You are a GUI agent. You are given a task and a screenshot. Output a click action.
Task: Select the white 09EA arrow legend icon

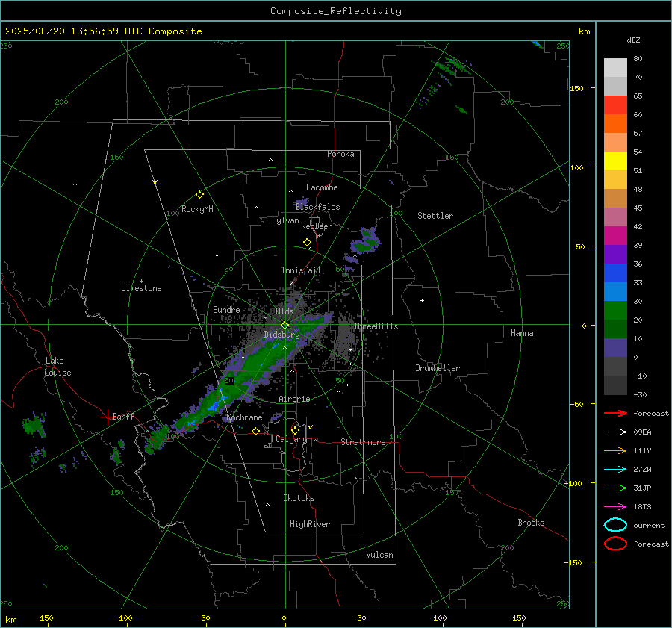pyautogui.click(x=615, y=432)
